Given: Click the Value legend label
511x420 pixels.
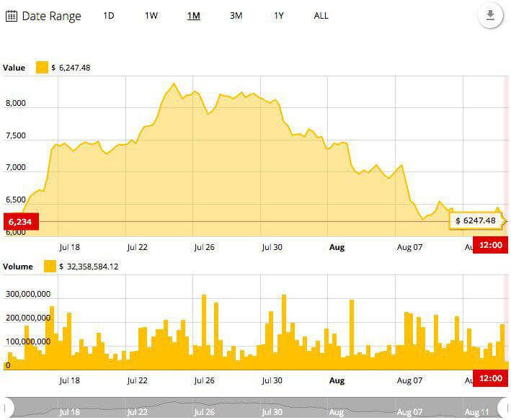Looking at the screenshot, I should (x=14, y=68).
